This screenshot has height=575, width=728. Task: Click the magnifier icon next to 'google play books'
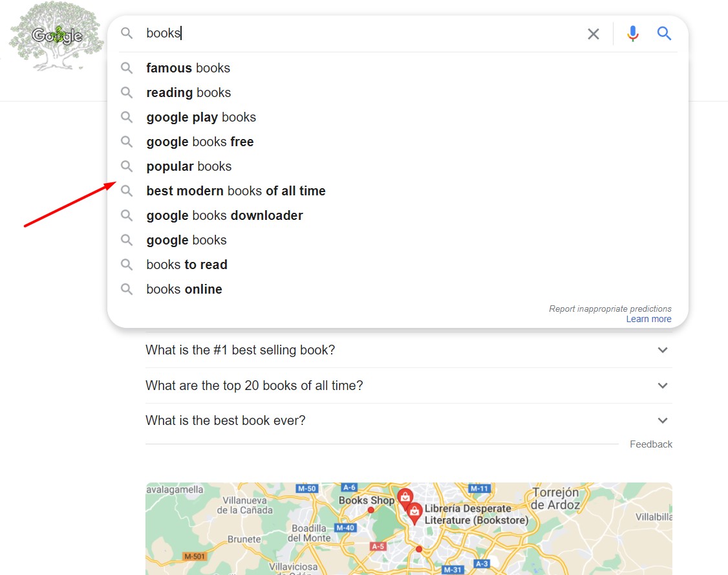[127, 117]
